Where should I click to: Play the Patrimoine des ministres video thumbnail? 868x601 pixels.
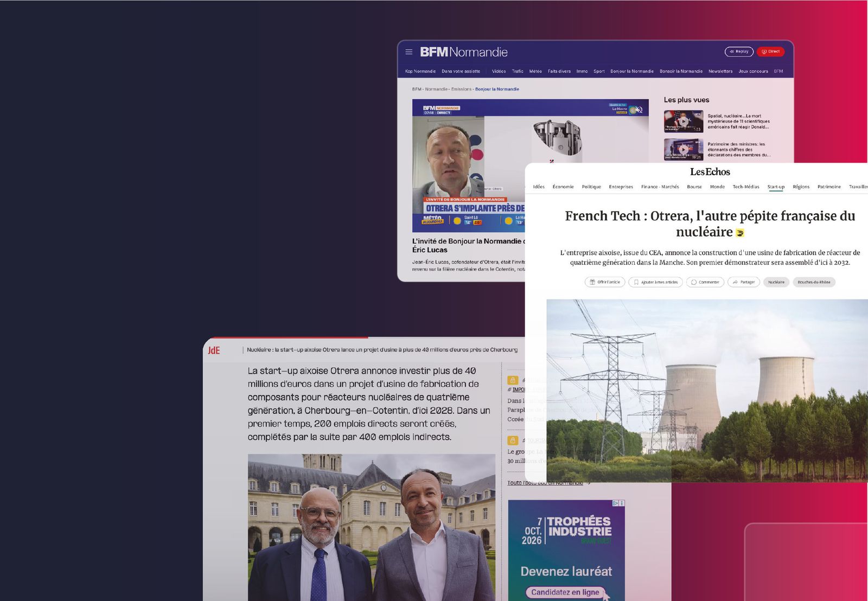pyautogui.click(x=684, y=149)
